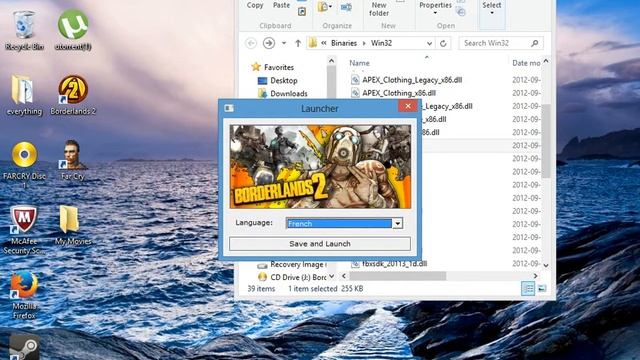Select CD Drive (J:) in navigation
This screenshot has width=640, height=360.
(x=298, y=277)
